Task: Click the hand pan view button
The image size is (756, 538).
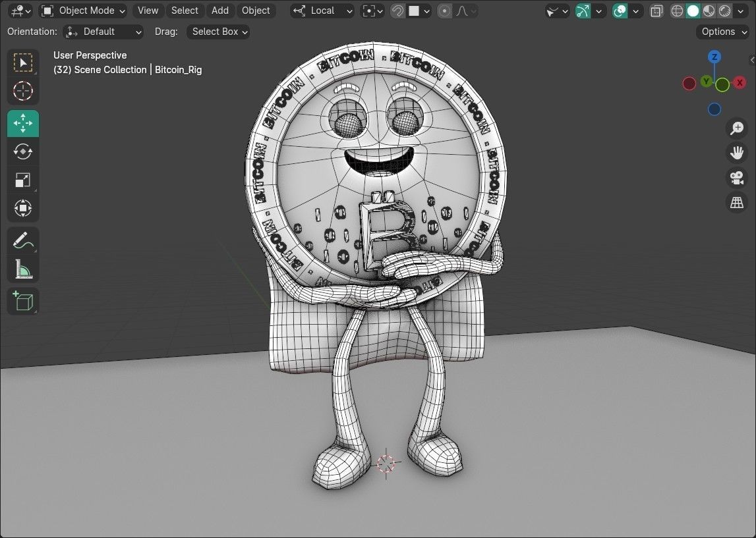Action: 736,153
